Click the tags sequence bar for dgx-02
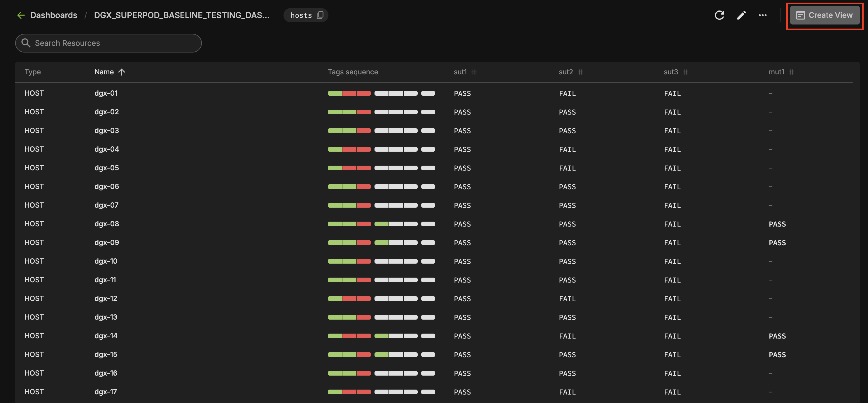The height and width of the screenshot is (403, 868). (x=381, y=112)
